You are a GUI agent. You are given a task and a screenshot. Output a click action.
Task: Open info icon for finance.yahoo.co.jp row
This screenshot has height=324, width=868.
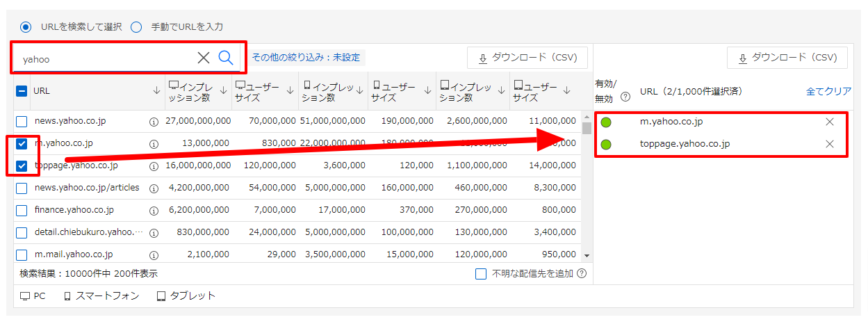[154, 210]
